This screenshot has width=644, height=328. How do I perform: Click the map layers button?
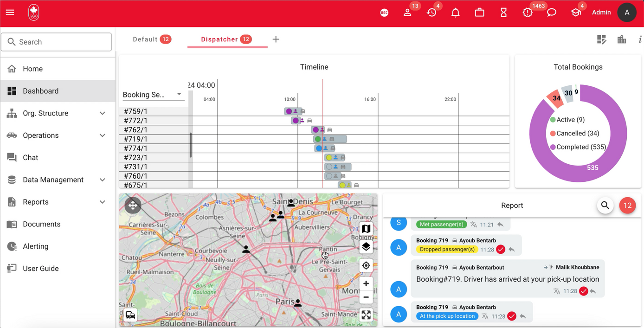point(366,247)
